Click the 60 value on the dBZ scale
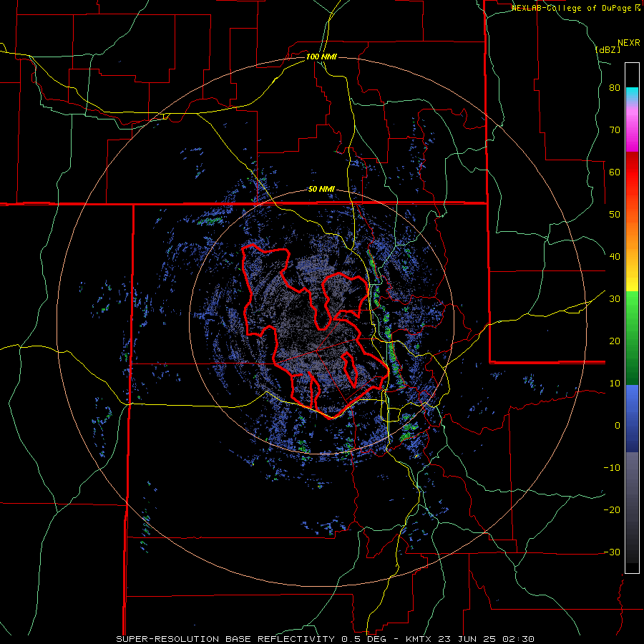This screenshot has height=644, width=644. (x=615, y=172)
